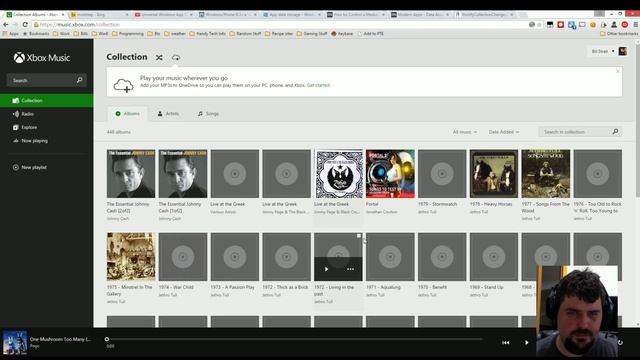Click the '1970 - Benefit' album title
Screen dimensions: 640x360
click(x=432, y=287)
